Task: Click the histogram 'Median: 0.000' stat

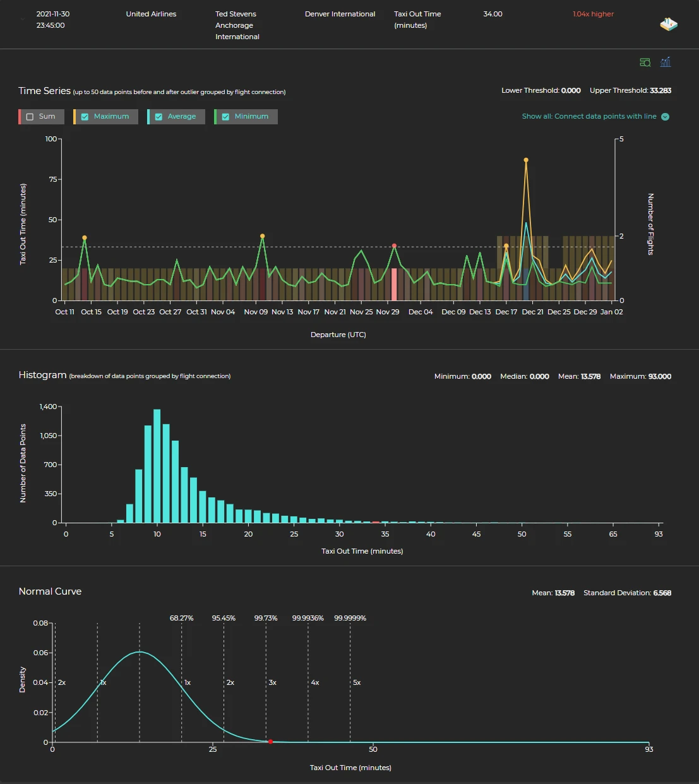Action: (525, 376)
